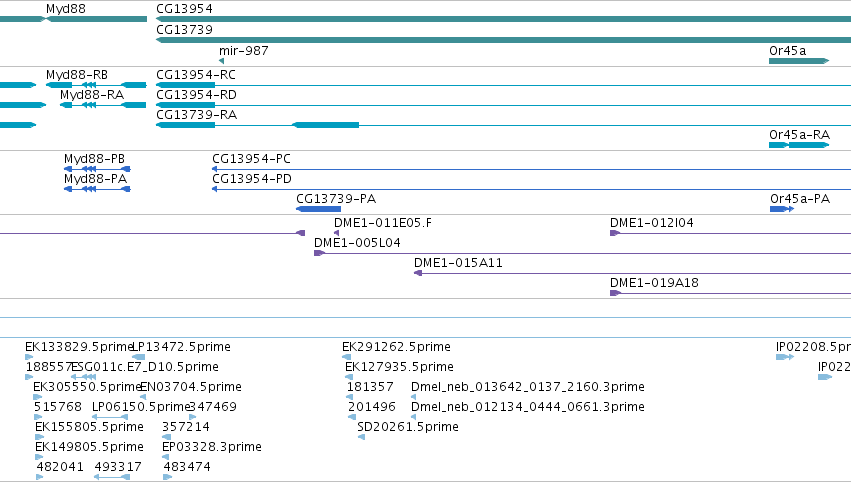
Task: Click EST EK127935.5prime
Action: coord(399,367)
